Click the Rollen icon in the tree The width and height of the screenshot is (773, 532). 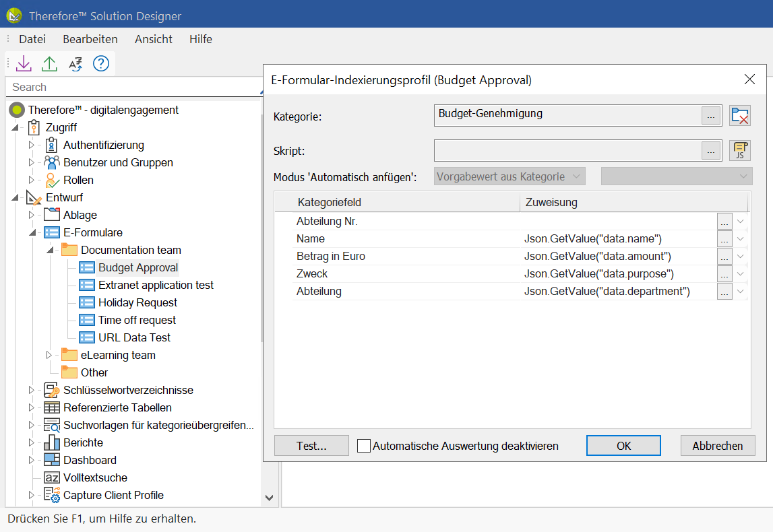coord(52,180)
